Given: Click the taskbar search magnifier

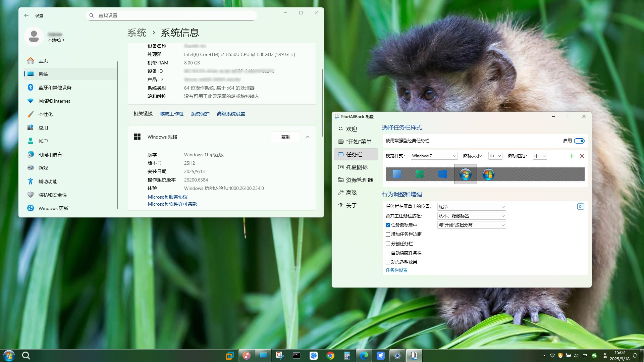Looking at the screenshot, I should coord(26,356).
